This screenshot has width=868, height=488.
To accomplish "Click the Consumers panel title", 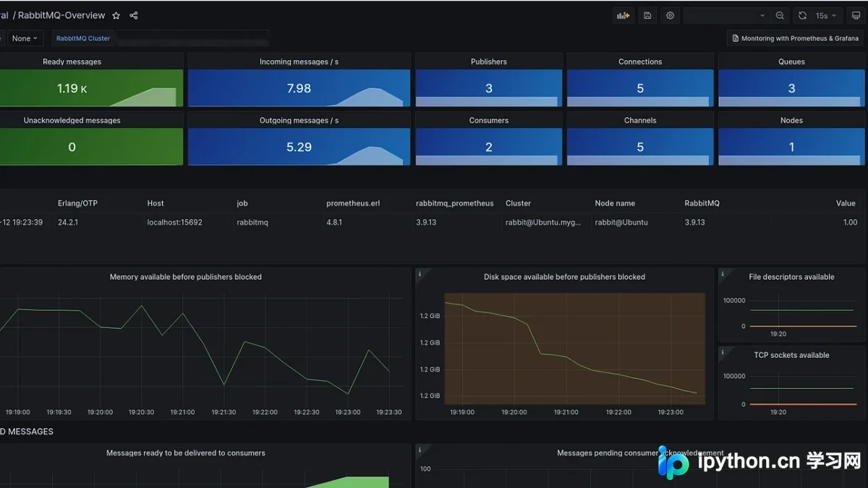I will [x=489, y=120].
